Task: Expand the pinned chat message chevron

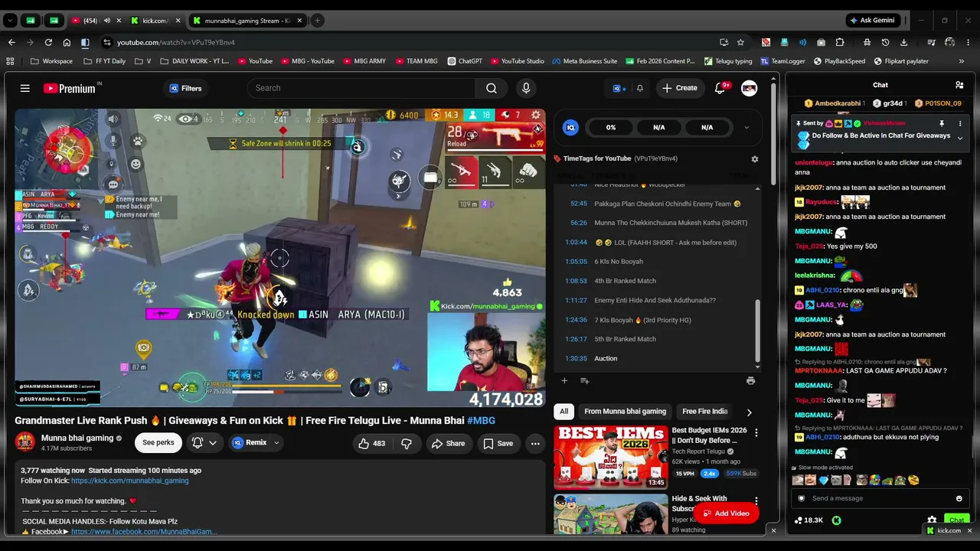Action: coord(959,139)
